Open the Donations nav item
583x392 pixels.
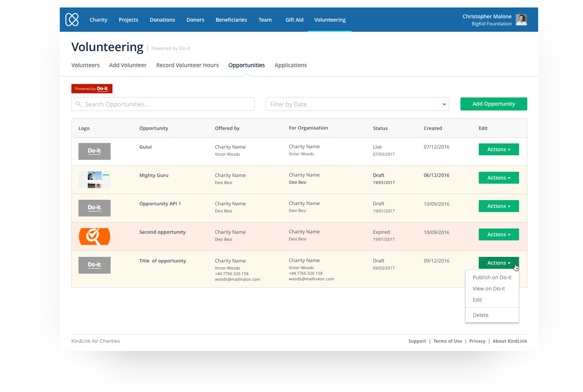click(162, 20)
